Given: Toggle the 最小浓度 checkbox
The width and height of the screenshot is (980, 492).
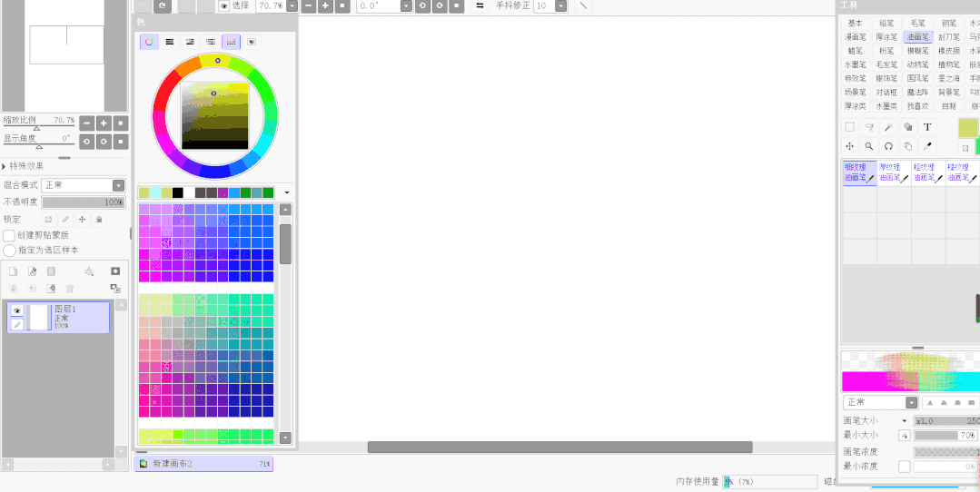Looking at the screenshot, I should [905, 467].
